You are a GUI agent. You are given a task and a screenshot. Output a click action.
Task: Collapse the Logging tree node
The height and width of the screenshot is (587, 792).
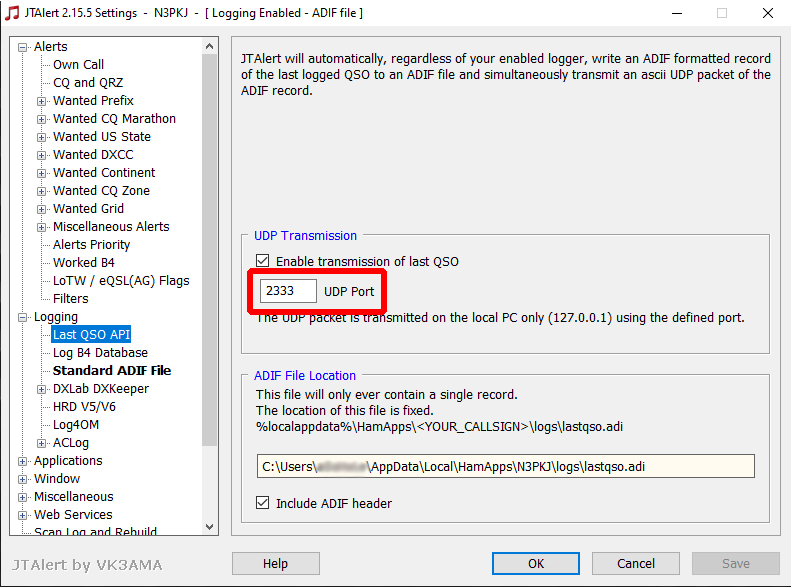pyautogui.click(x=22, y=318)
